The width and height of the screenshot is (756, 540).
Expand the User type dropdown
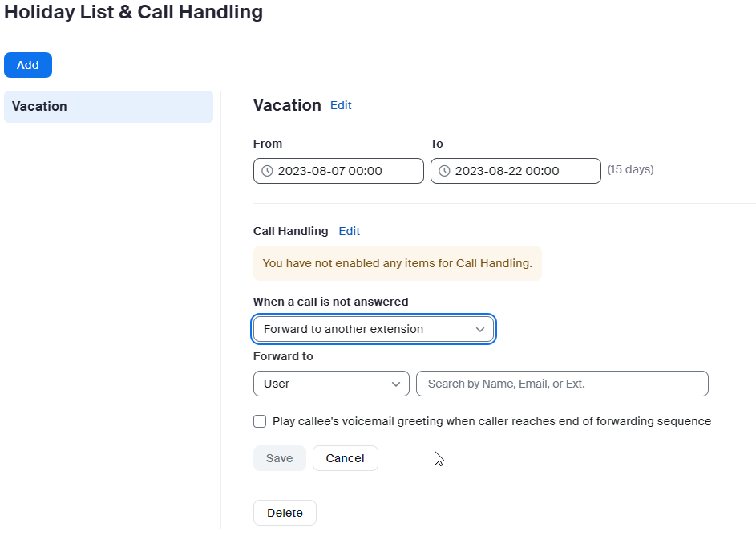pyautogui.click(x=330, y=384)
